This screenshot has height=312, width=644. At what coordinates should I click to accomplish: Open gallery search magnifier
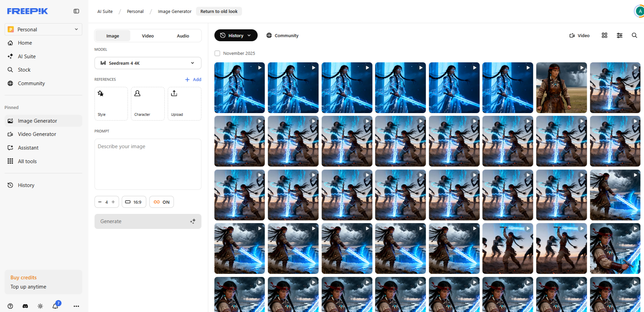tap(634, 35)
